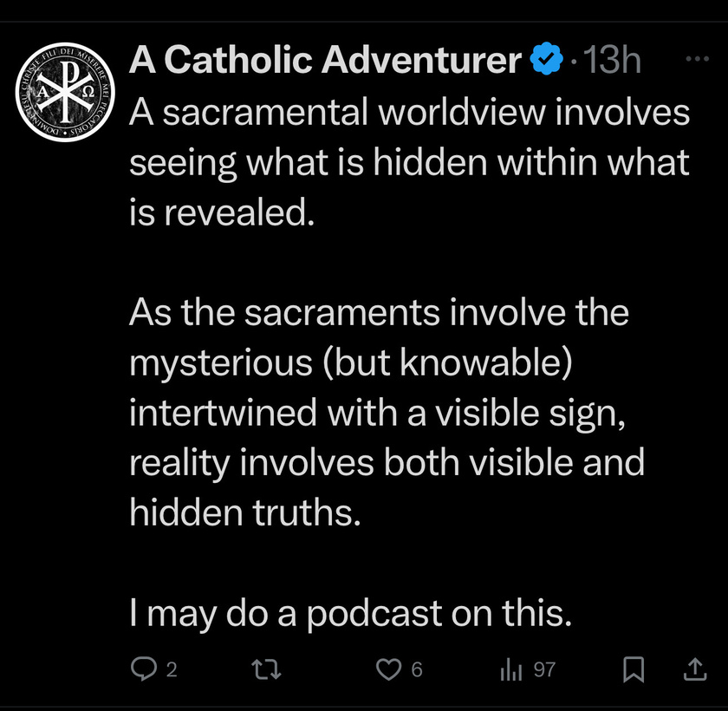Click the "I may do a podcast" line

[350, 614]
